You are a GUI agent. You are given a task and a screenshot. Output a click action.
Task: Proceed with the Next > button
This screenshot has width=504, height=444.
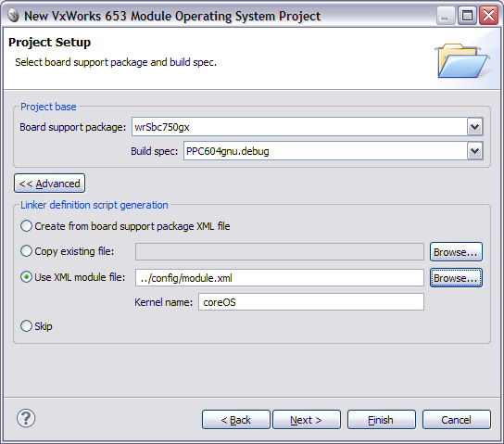pos(307,420)
